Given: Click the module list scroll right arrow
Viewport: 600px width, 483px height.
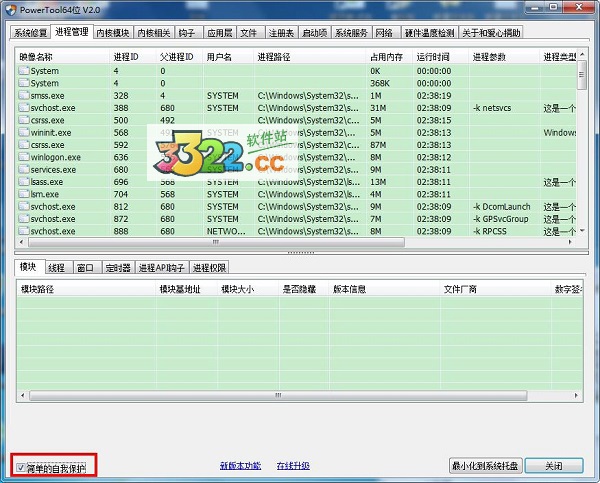Looking at the screenshot, I should pyautogui.click(x=576, y=395).
